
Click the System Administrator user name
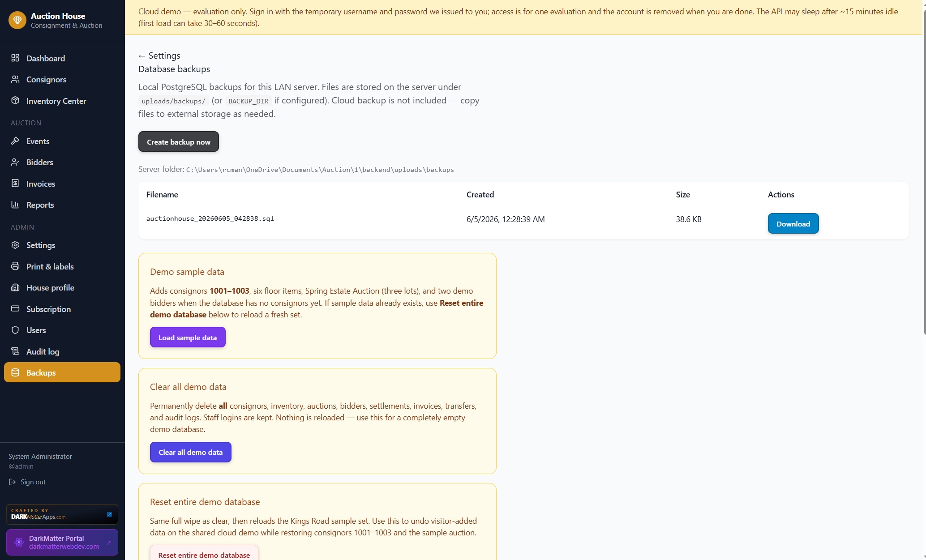[40, 457]
